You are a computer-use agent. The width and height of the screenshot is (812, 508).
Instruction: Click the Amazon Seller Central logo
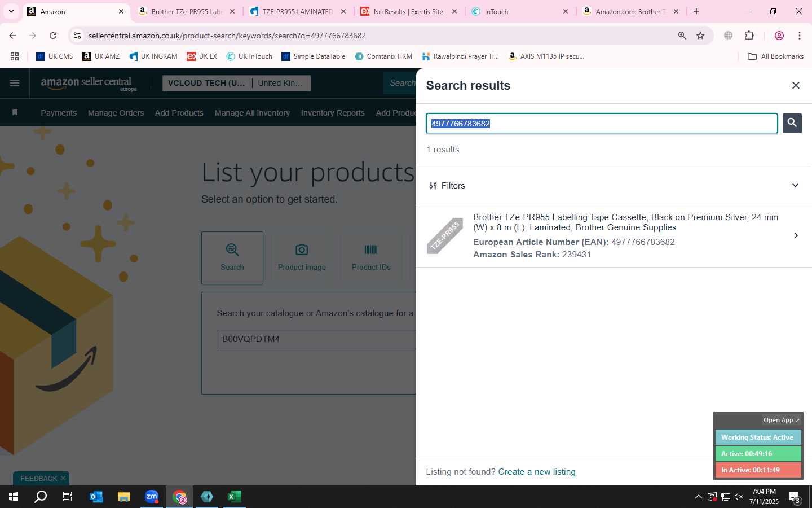(89, 84)
